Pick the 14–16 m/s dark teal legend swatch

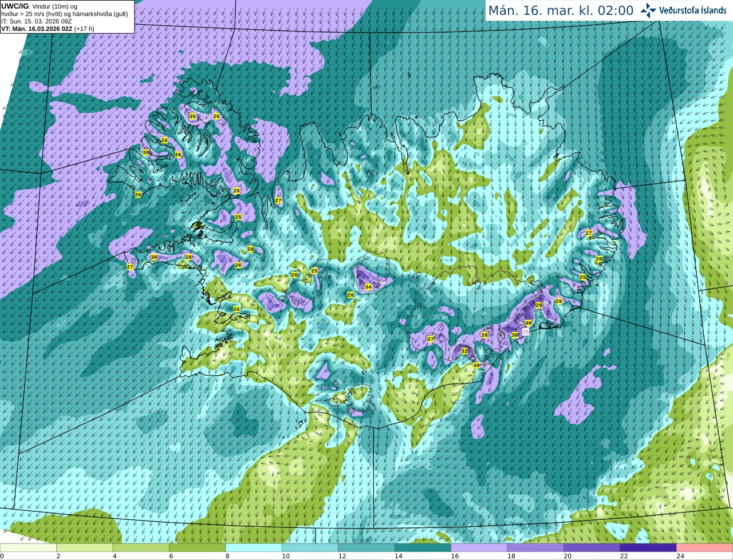[423, 547]
